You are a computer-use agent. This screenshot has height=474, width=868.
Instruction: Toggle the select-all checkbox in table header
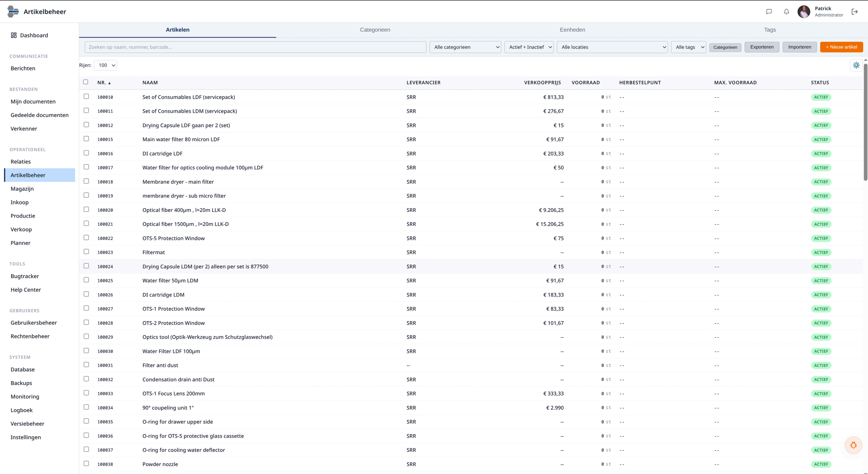tap(85, 82)
